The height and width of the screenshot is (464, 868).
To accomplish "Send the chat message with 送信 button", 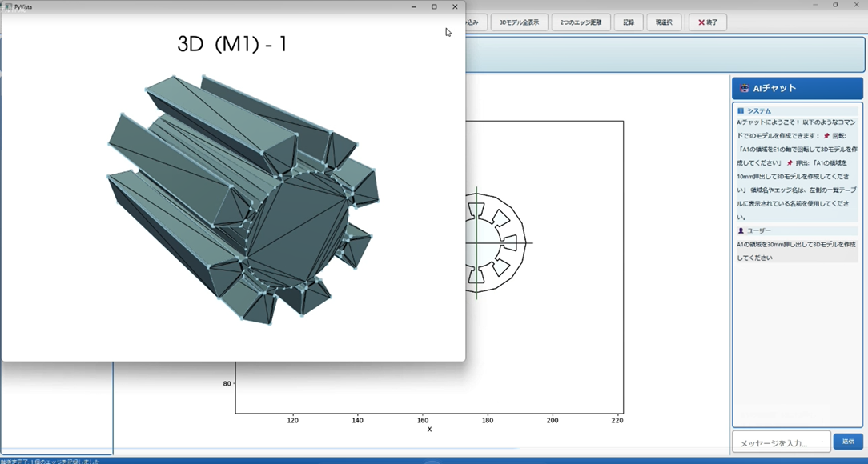I will click(848, 442).
